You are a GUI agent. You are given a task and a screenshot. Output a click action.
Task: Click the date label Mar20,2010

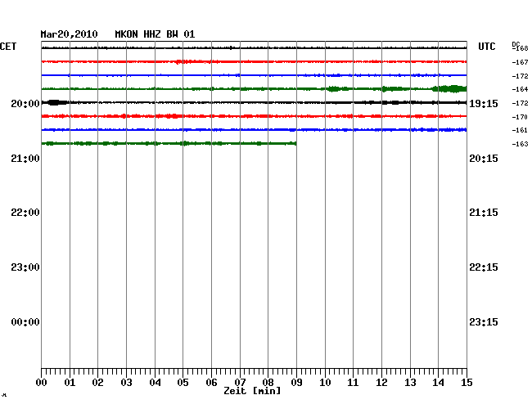(69, 34)
